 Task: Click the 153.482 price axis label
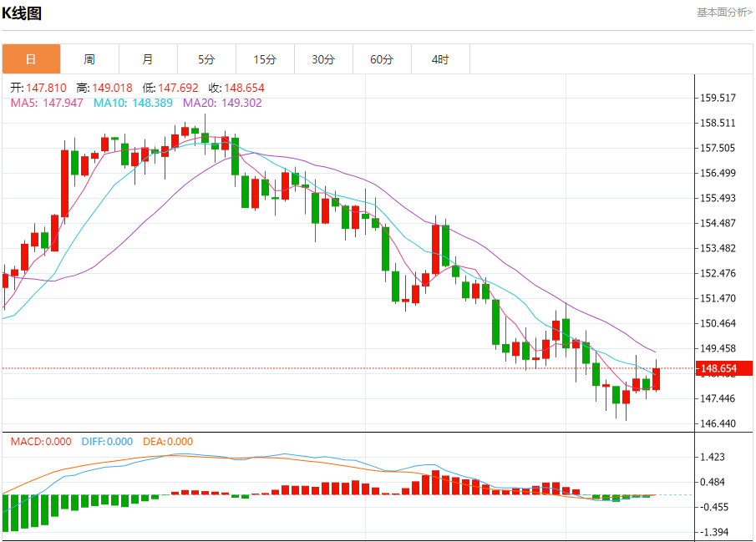tap(718, 248)
